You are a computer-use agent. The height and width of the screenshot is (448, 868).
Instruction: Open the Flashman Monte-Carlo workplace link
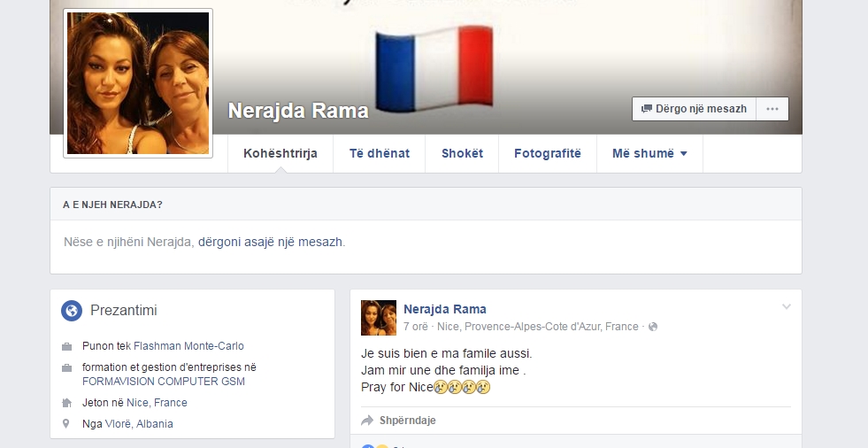pos(188,346)
